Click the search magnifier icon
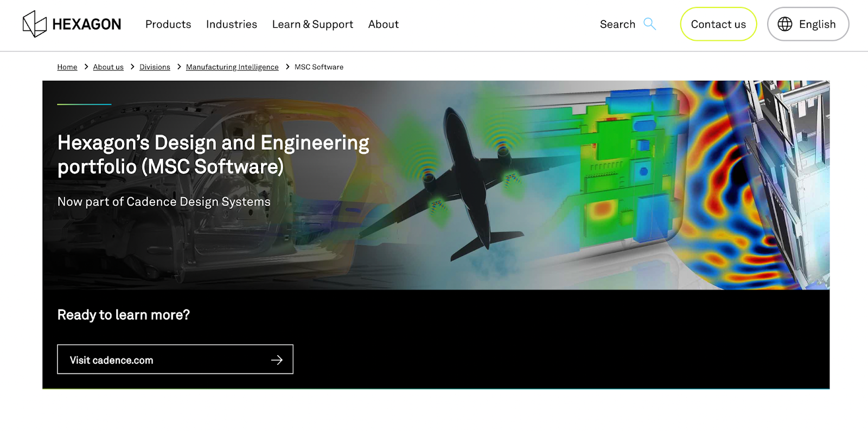Screen dimensions: 868x431 pos(649,24)
